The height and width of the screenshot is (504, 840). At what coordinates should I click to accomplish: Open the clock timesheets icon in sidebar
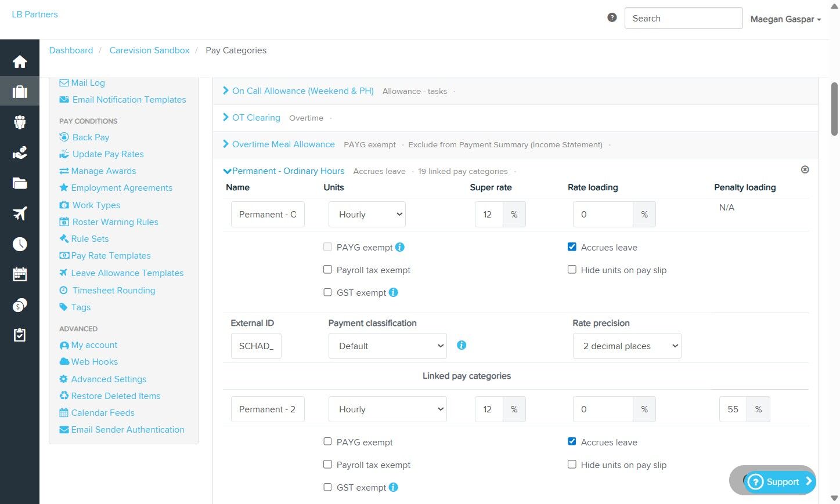20,244
